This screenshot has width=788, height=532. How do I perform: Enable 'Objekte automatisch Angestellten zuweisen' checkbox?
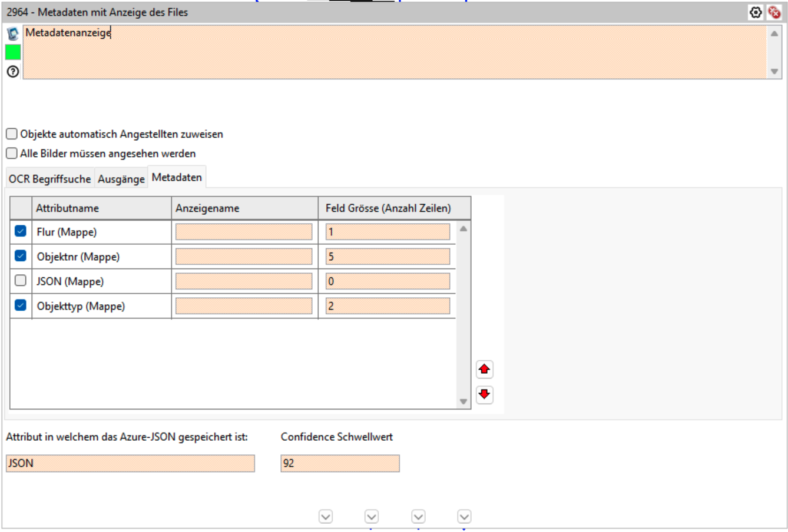pyautogui.click(x=12, y=134)
